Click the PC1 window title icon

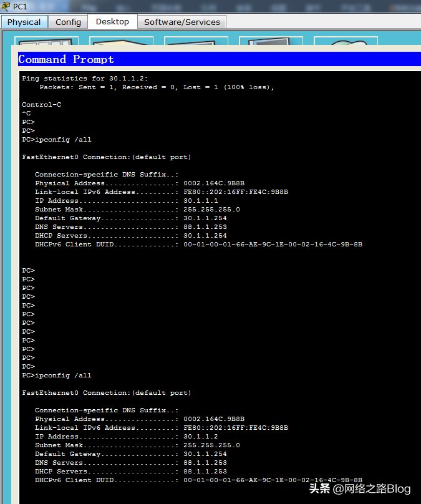click(6, 6)
